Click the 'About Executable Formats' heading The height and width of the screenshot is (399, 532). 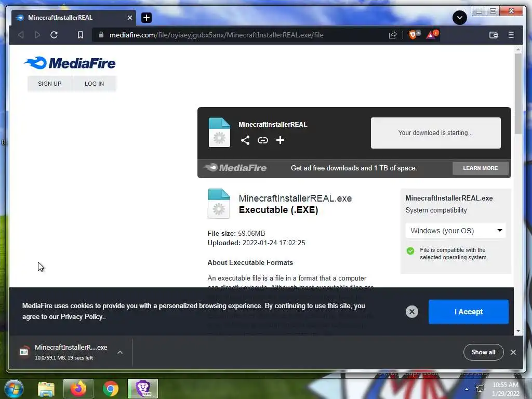pos(250,262)
